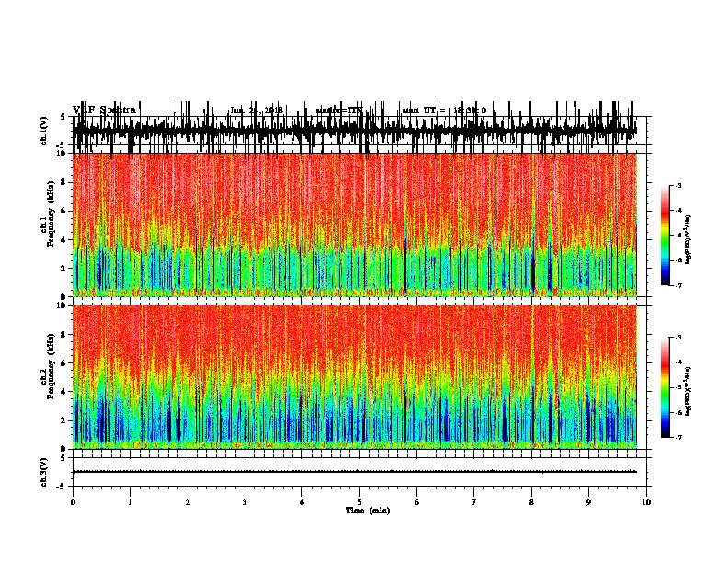
Task: Click the "5" tick on the time axis
Action: [x=359, y=502]
